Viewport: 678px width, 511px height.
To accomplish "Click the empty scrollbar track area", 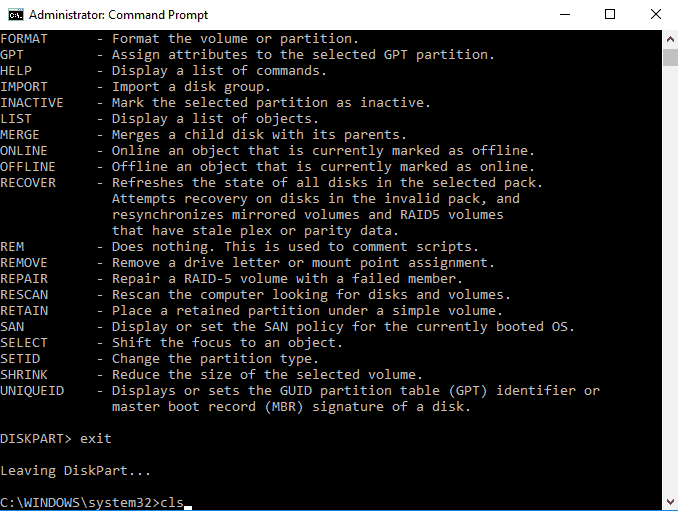I will pos(670,279).
